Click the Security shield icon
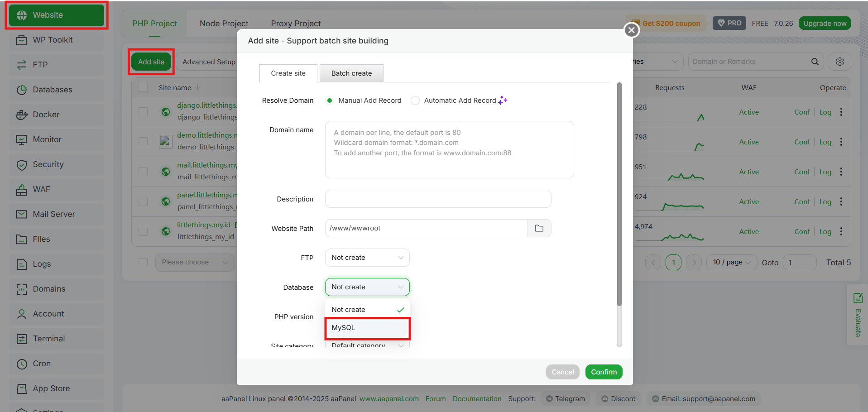Screen dimensions: 868x412 pyautogui.click(x=22, y=164)
